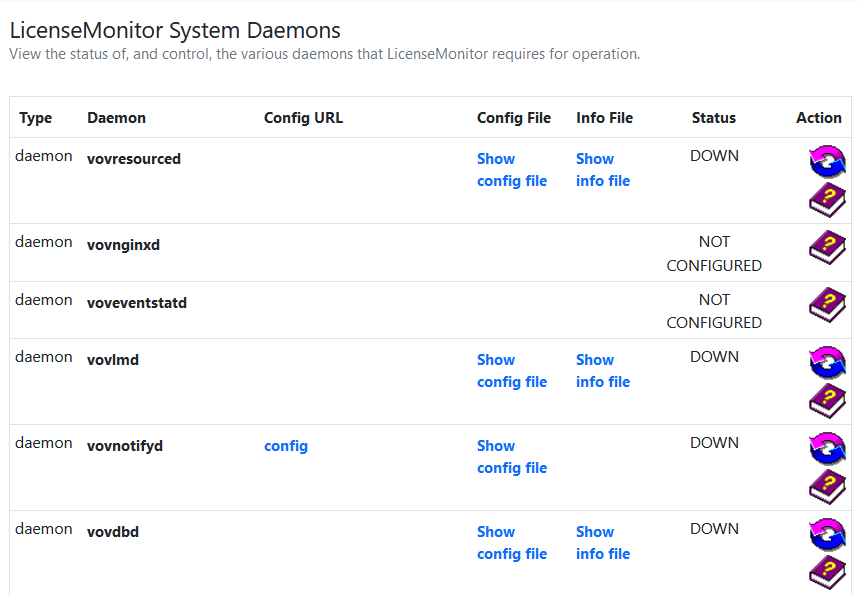Show the config file for vovdbd
Viewport: 859px width, 595px height.
point(511,542)
